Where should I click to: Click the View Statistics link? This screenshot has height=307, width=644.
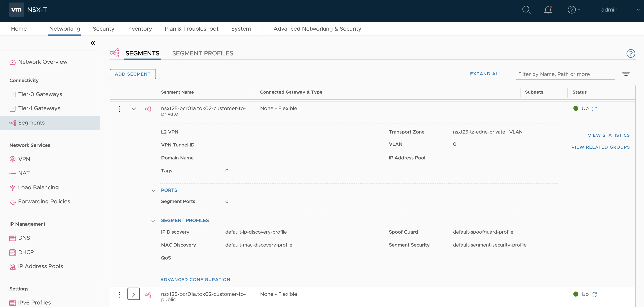click(609, 135)
